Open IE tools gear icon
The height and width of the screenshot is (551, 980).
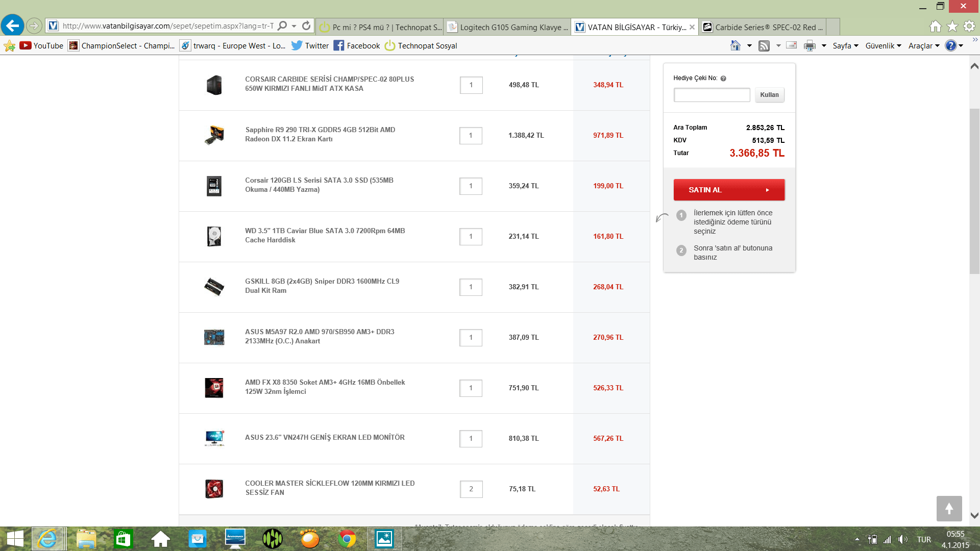(969, 26)
